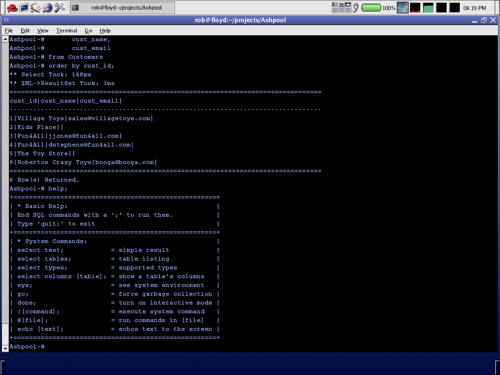Open the View menu
Screen dimensions: 500x375
tap(43, 31)
